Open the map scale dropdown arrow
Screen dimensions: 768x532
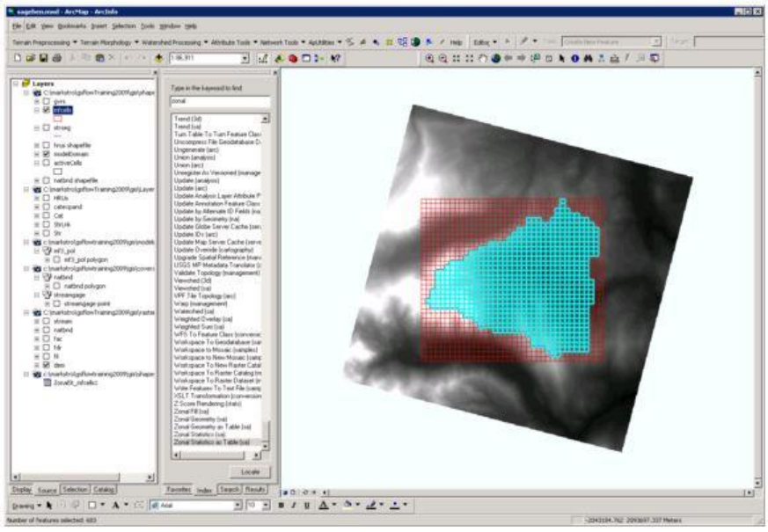point(245,59)
